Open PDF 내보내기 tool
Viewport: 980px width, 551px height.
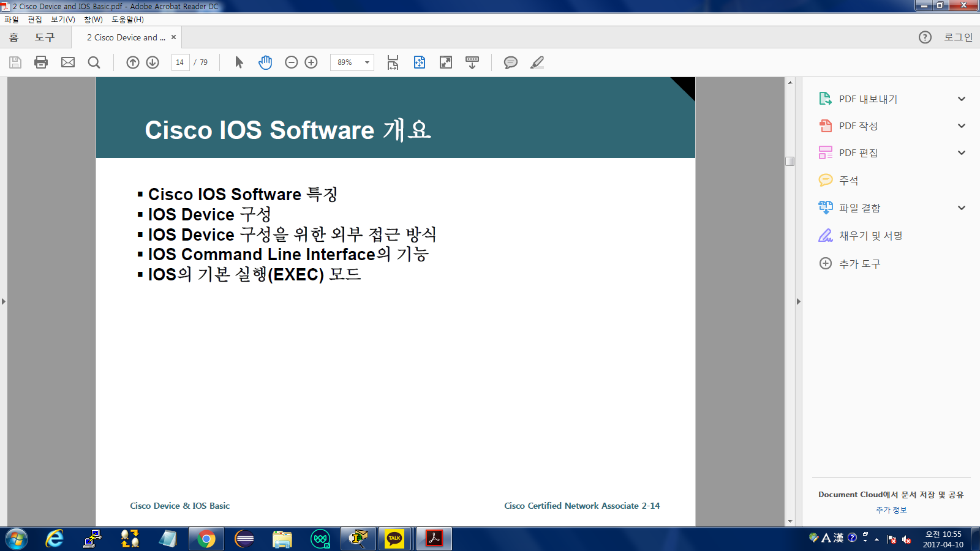pos(868,99)
